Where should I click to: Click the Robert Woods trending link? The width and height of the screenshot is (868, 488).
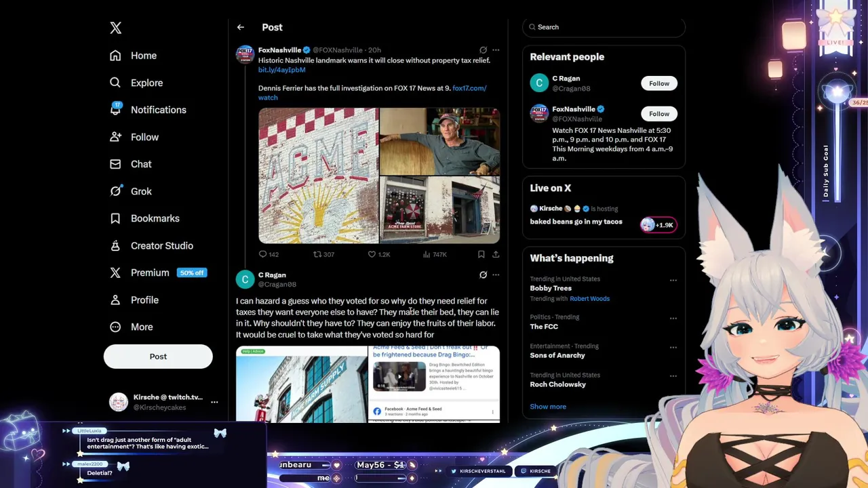click(589, 298)
